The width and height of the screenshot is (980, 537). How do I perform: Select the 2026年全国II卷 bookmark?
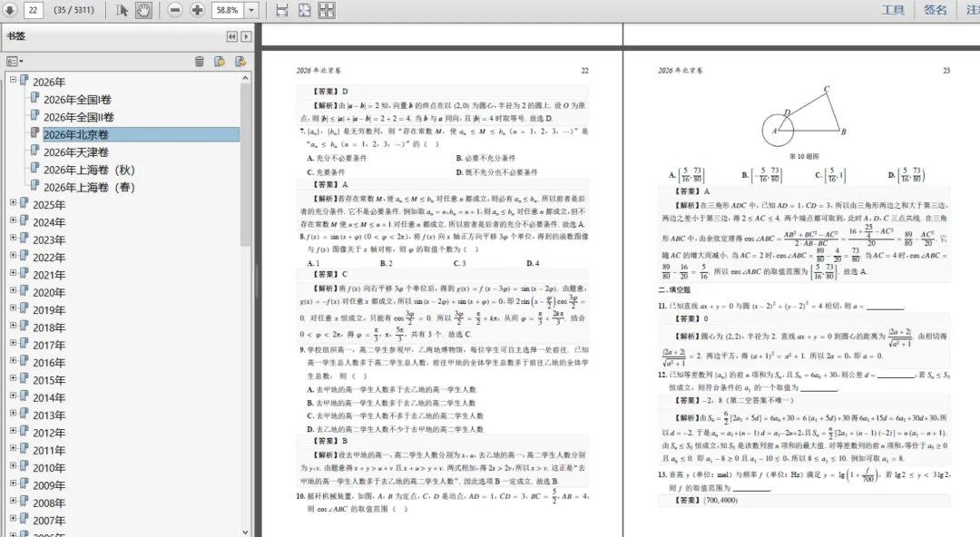coord(79,118)
